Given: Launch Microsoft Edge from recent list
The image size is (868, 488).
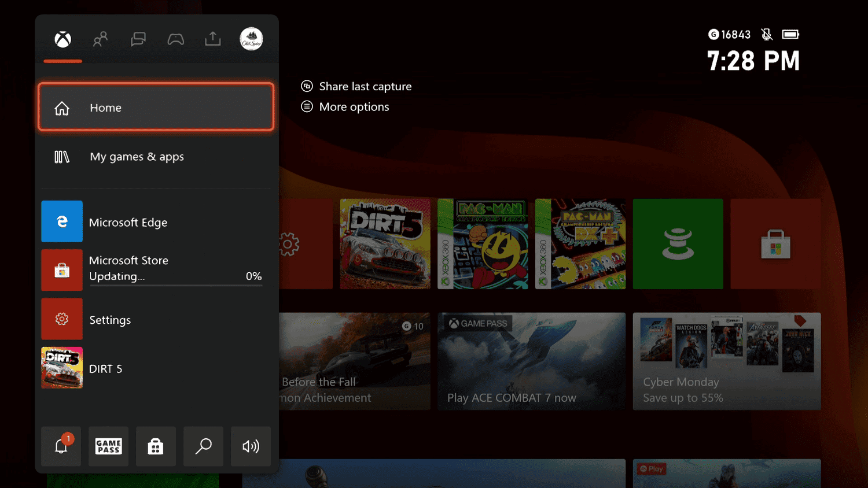Looking at the screenshot, I should [x=156, y=221].
